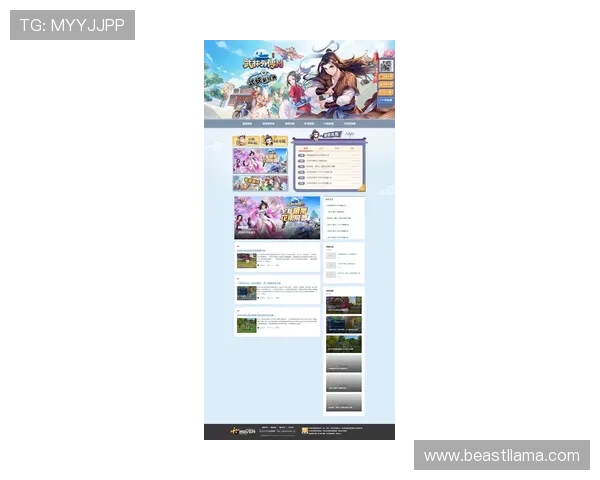Click the www.beastllama.com watermark label

(x=500, y=456)
